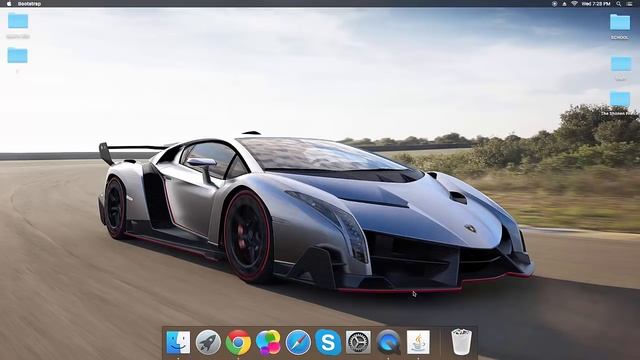Open Skype from the dock
640x360 pixels.
tap(328, 342)
